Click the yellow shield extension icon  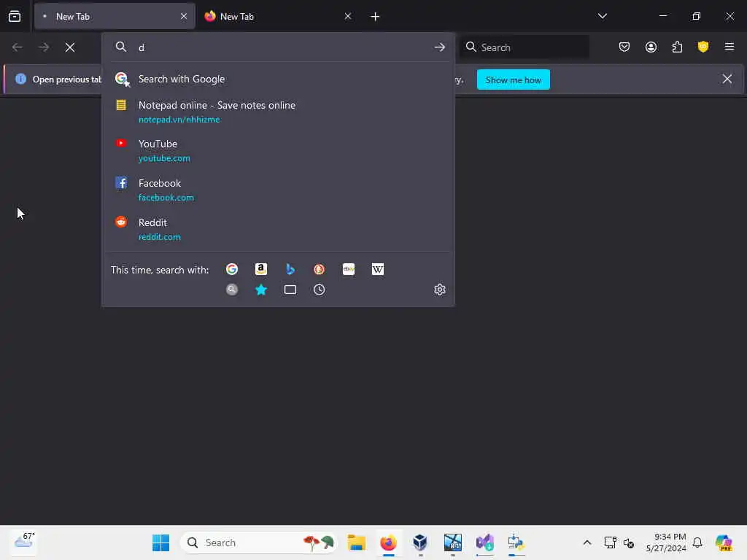703,47
